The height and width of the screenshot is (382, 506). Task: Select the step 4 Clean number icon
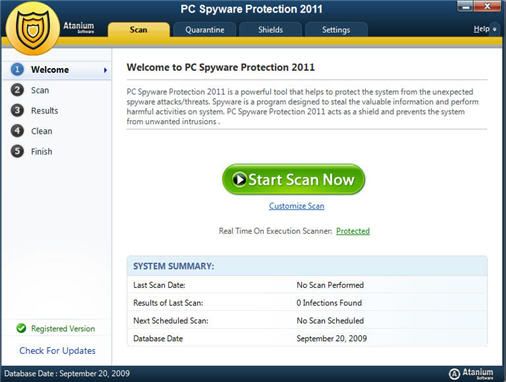click(x=17, y=131)
